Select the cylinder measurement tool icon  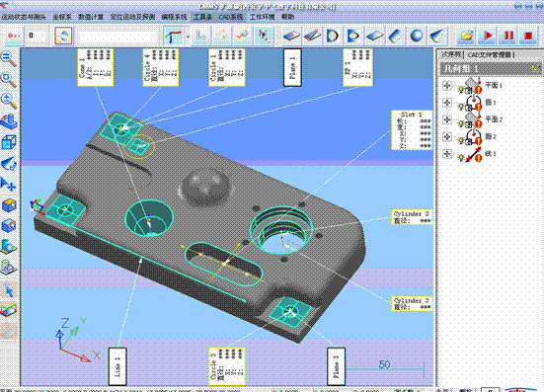click(396, 36)
